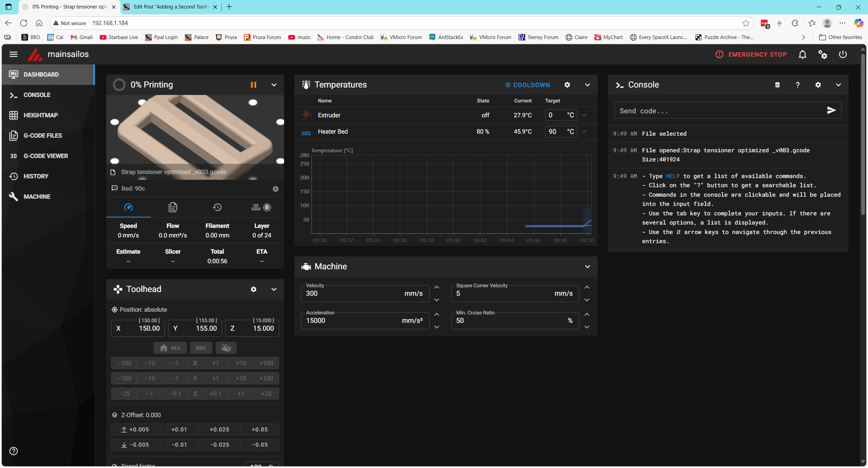Toggle the sidebar hamburger menu

pos(14,54)
